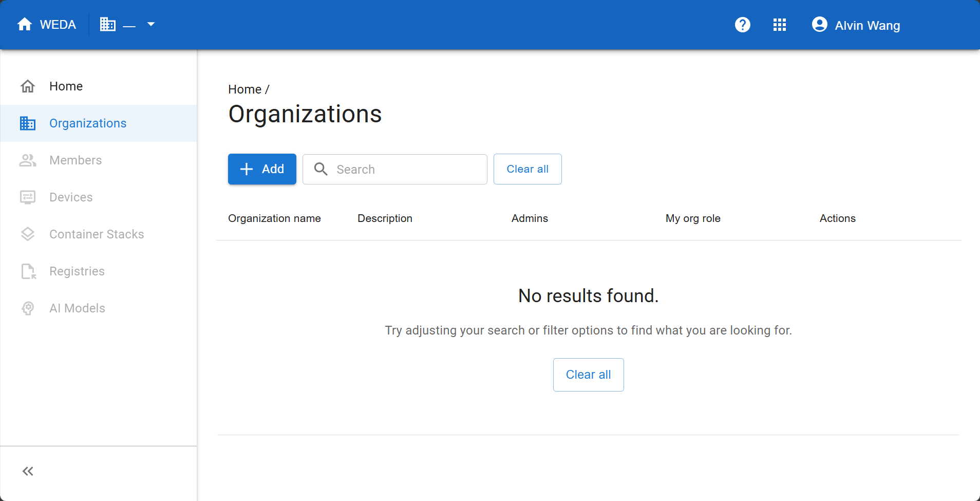This screenshot has width=980, height=501.
Task: Click the Devices monitor icon
Action: click(28, 197)
